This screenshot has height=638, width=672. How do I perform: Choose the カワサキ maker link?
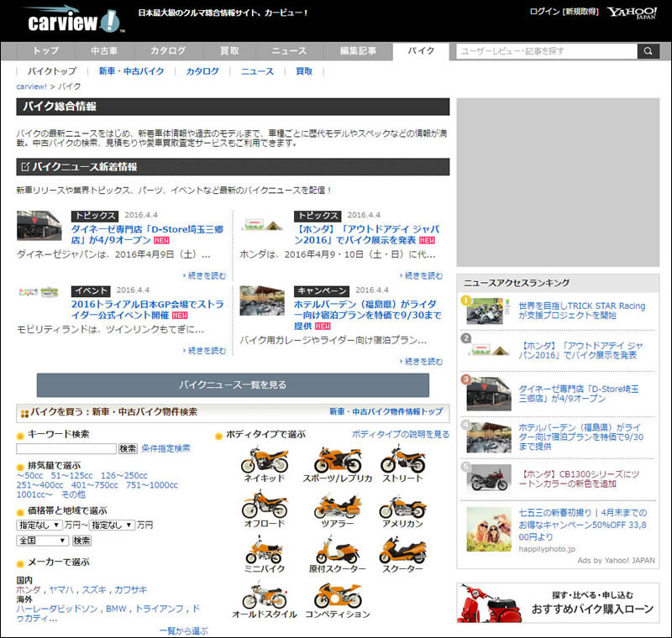coord(131,589)
